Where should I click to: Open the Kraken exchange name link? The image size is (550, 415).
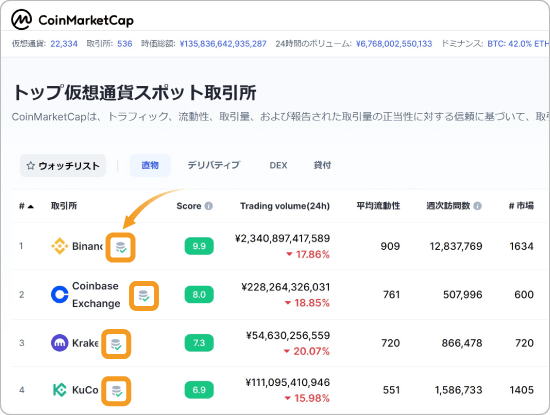click(x=85, y=343)
